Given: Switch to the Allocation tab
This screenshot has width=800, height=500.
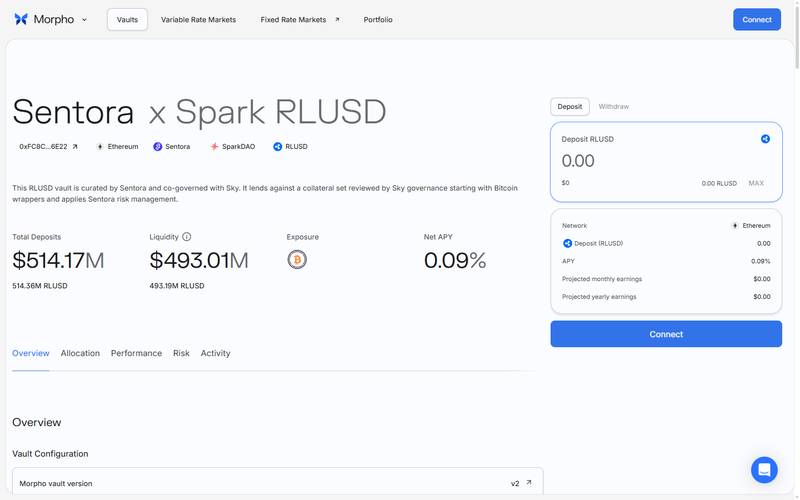Looking at the screenshot, I should (80, 353).
